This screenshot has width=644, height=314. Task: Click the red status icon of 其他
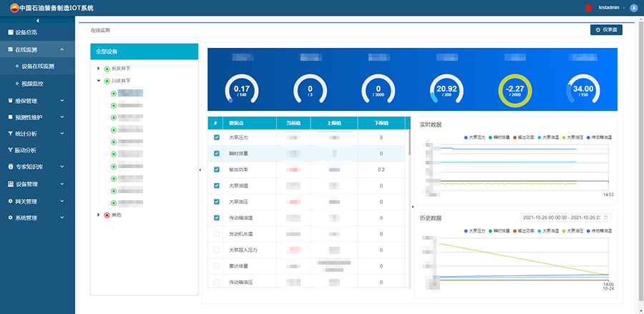pos(107,215)
